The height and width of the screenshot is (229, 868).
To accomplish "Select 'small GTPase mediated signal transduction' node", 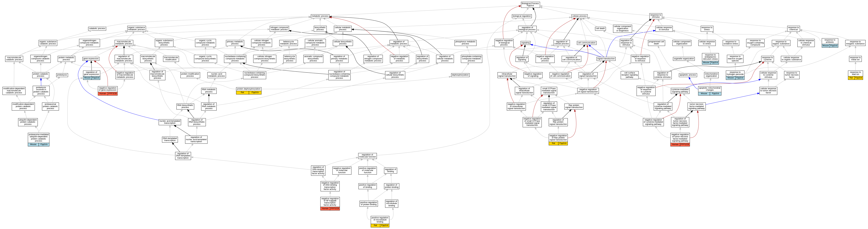I will tap(549, 90).
